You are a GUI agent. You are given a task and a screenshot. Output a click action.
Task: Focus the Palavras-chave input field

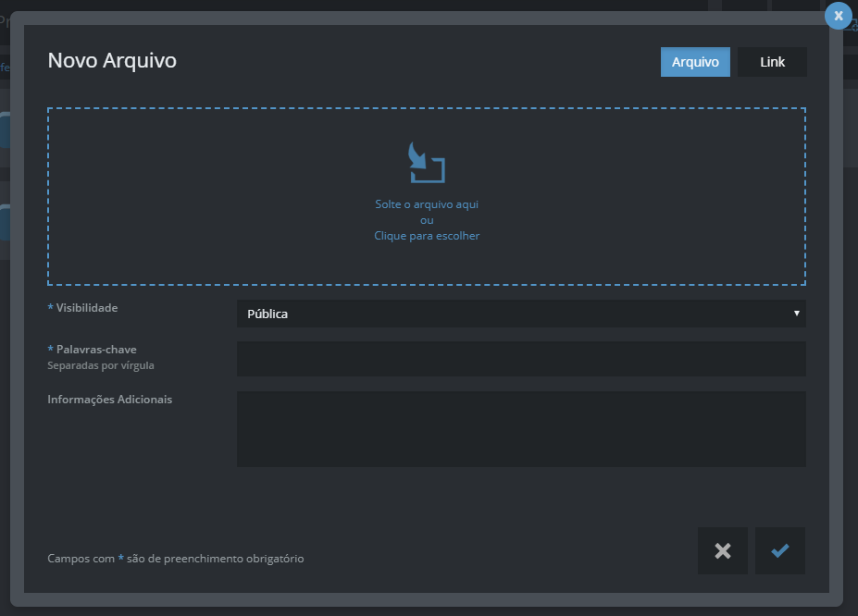[x=520, y=359]
